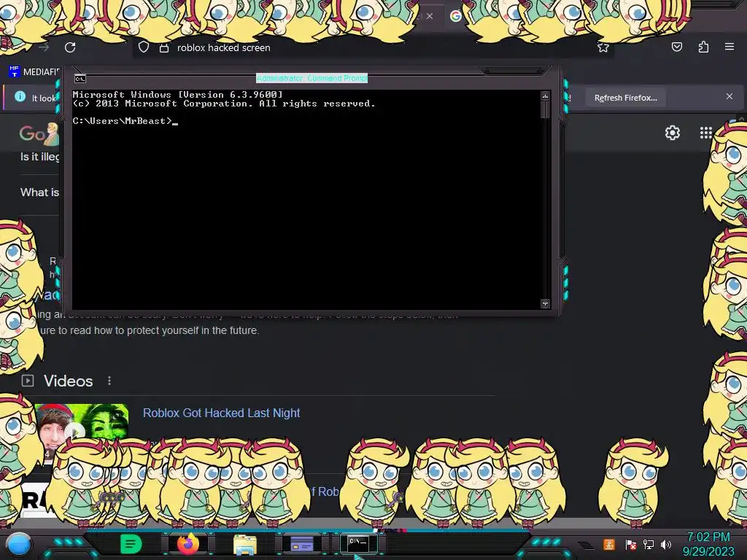The height and width of the screenshot is (560, 747).
Task: Open the Save to Pocket icon
Action: coord(676,47)
